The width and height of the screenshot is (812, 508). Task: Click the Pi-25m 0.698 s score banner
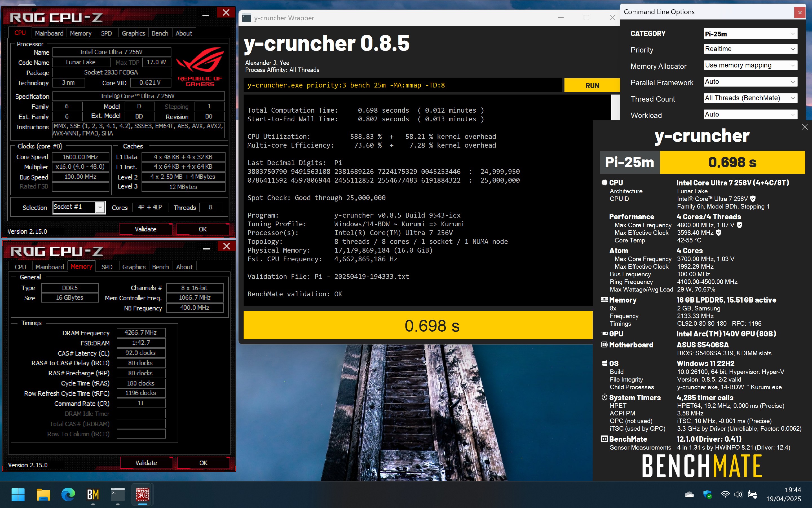702,162
